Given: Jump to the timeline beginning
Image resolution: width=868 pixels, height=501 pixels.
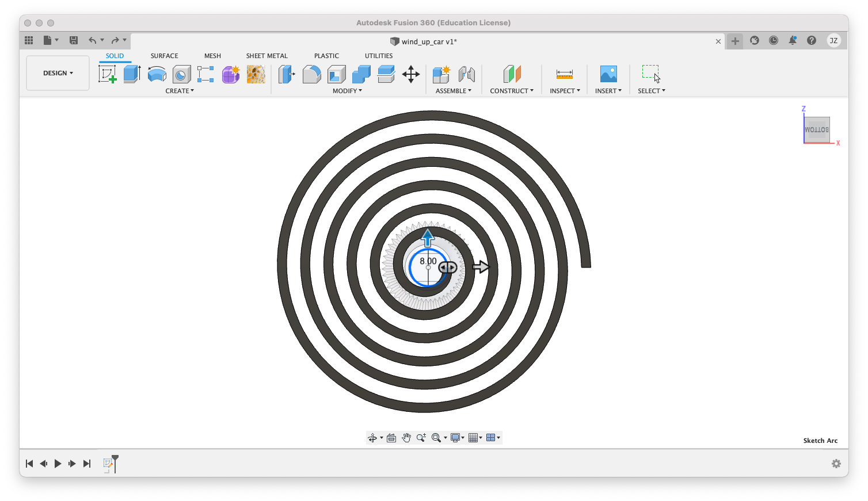Looking at the screenshot, I should click(29, 464).
